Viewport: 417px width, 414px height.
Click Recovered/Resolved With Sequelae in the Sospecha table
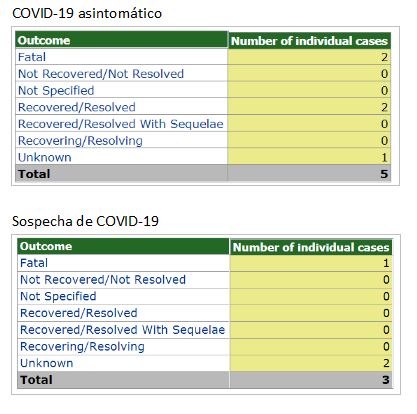123,330
